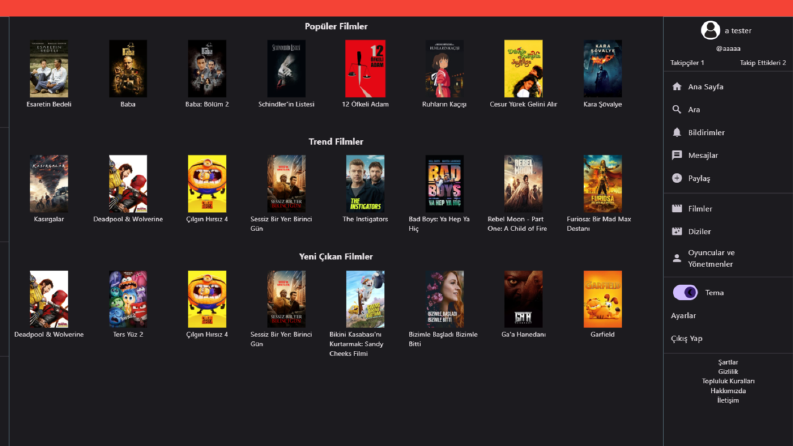Click the Ara magnifier icon
The height and width of the screenshot is (446, 793).
(x=677, y=109)
